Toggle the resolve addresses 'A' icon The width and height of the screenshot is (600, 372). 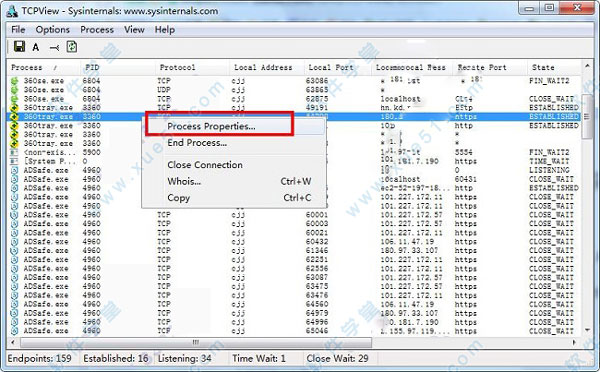(36, 47)
